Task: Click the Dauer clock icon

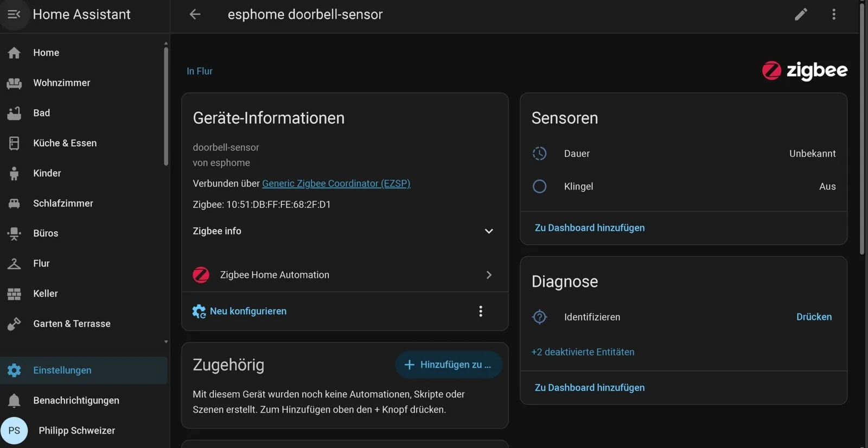Action: click(539, 154)
